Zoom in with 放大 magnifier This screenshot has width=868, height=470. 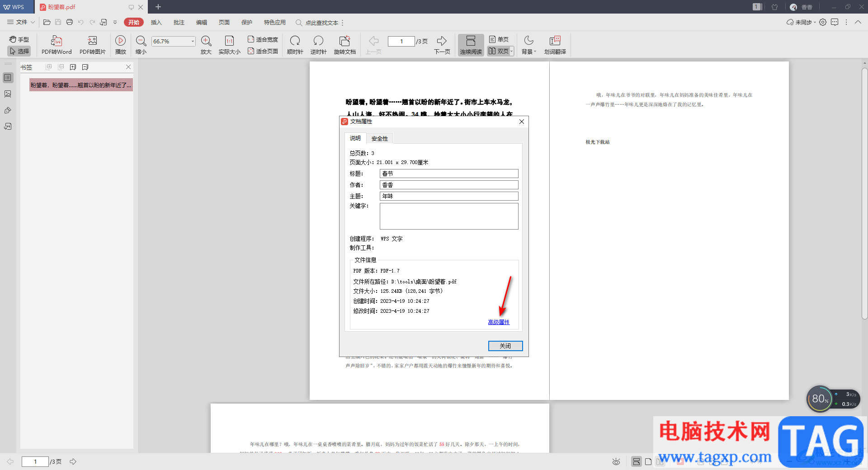(206, 45)
